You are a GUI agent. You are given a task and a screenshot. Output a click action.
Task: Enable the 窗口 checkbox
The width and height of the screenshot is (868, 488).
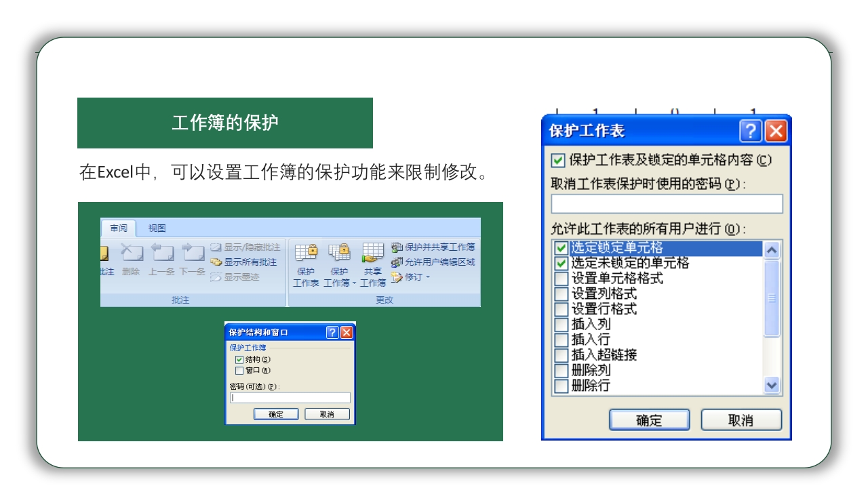click(238, 370)
